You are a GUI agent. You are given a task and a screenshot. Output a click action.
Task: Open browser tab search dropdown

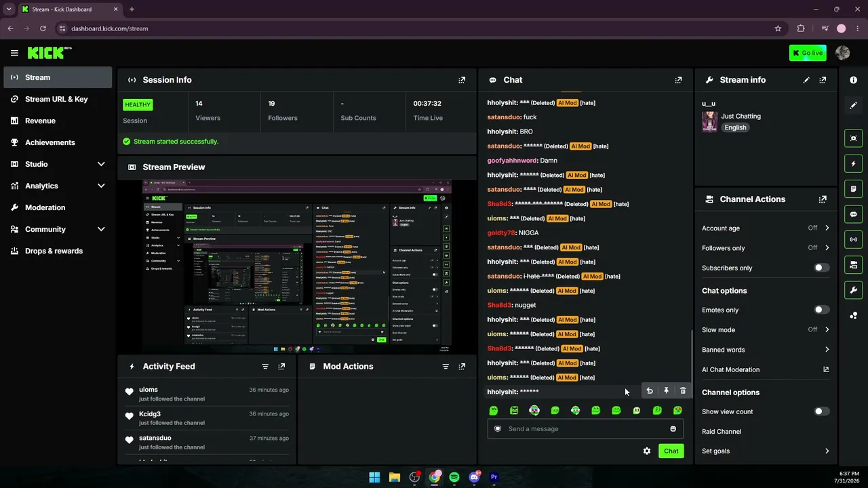(x=9, y=9)
